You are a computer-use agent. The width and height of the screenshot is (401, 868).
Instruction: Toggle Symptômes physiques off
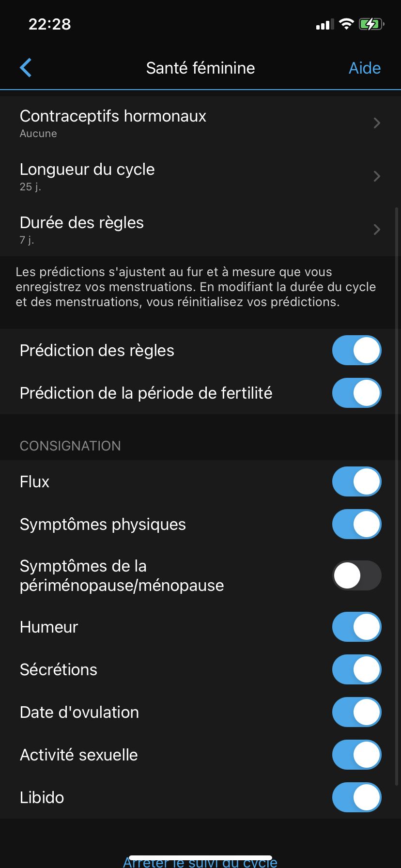(356, 524)
